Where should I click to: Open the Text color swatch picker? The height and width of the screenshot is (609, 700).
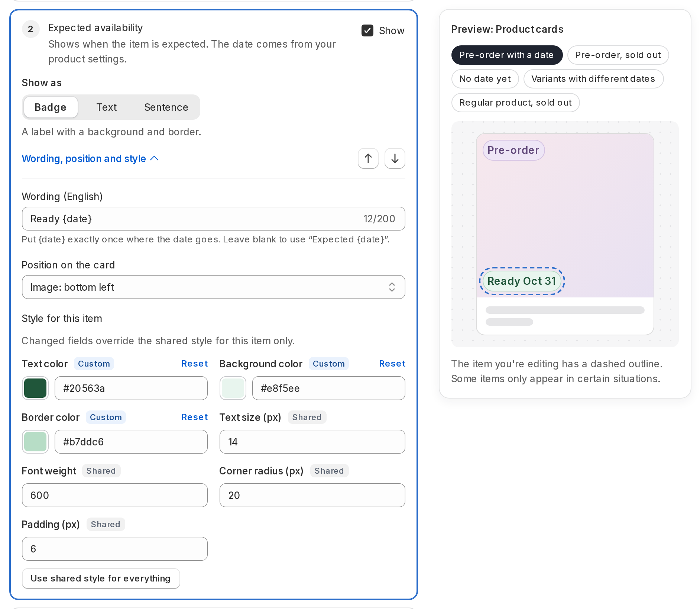tap(35, 388)
